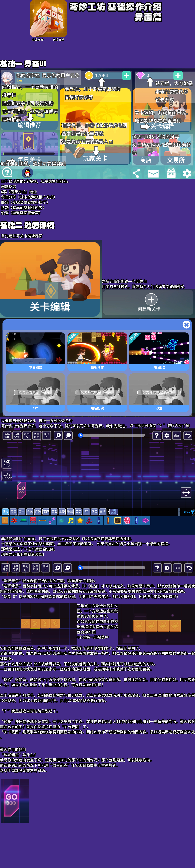Click the gear map-settings button in full editor
The width and height of the screenshot is (195, 868).
click(x=167, y=435)
